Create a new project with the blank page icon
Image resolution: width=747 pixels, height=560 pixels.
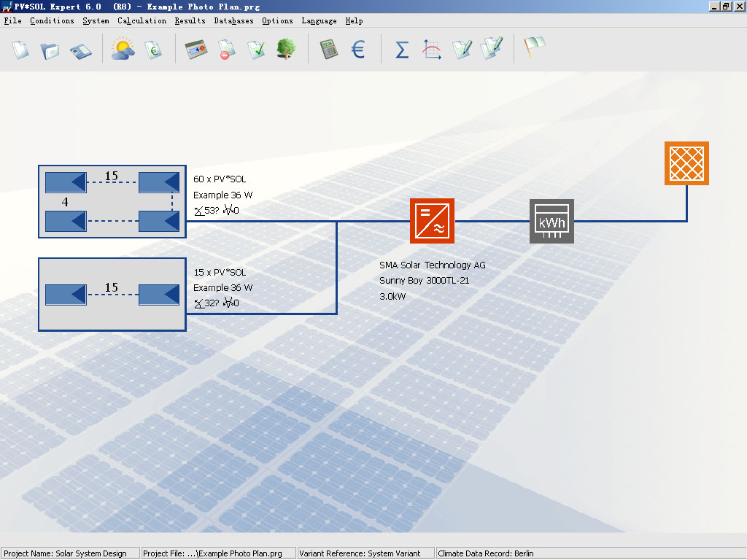20,50
